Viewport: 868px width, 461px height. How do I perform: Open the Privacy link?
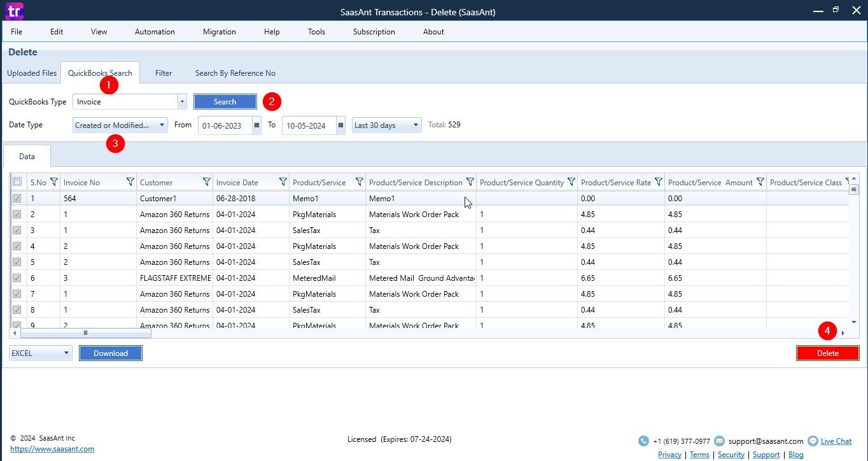669,454
